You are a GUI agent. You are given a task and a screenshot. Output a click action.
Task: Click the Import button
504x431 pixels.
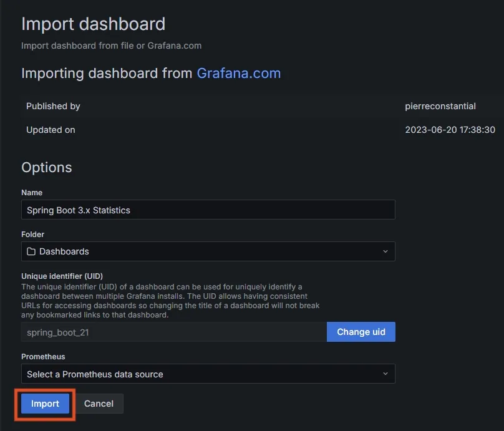coord(45,404)
